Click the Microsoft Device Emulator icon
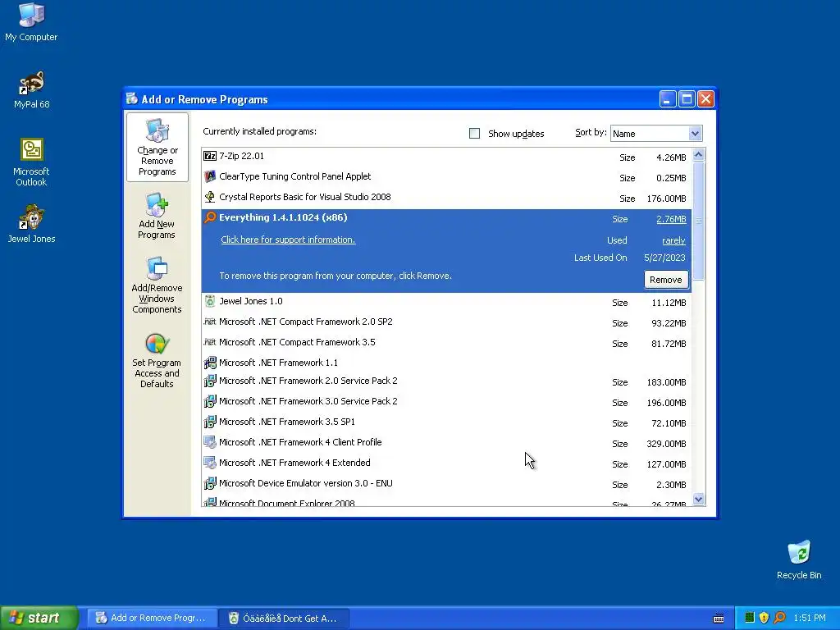 (x=210, y=483)
